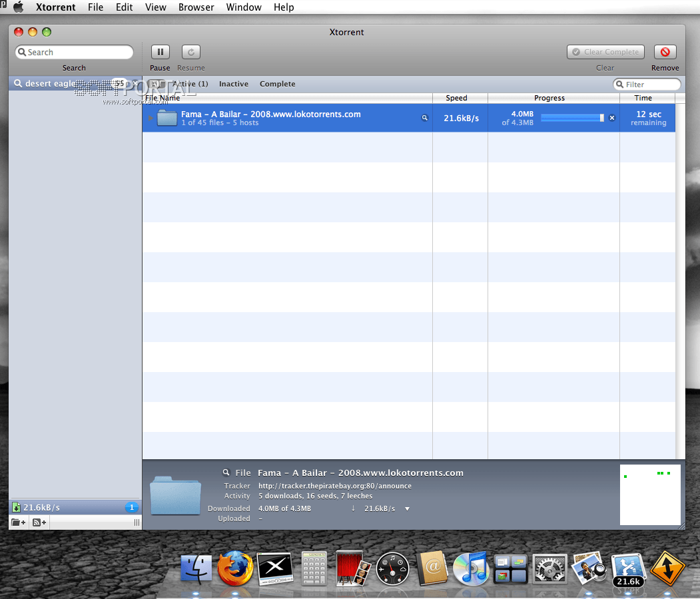Open the Xtorrent application menu
Image resolution: width=700 pixels, height=599 pixels.
55,7
